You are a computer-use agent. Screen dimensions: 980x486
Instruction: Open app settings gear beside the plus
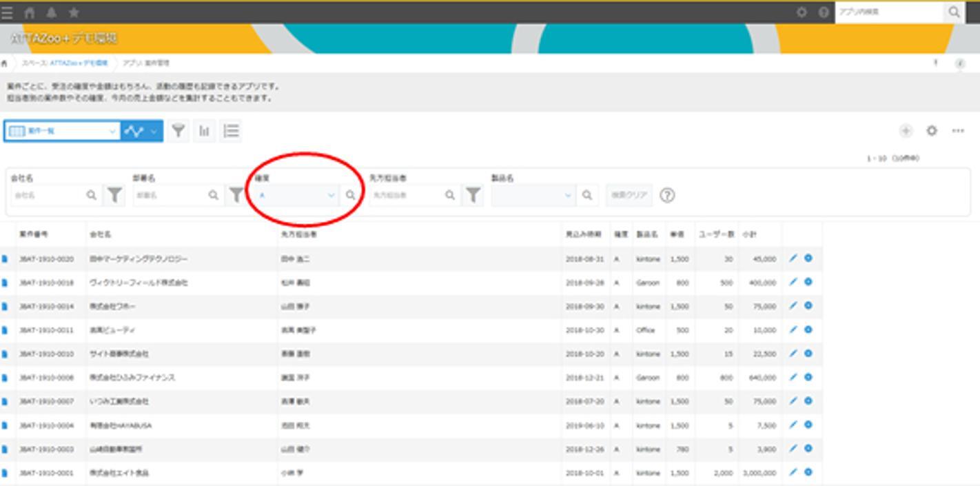(932, 131)
